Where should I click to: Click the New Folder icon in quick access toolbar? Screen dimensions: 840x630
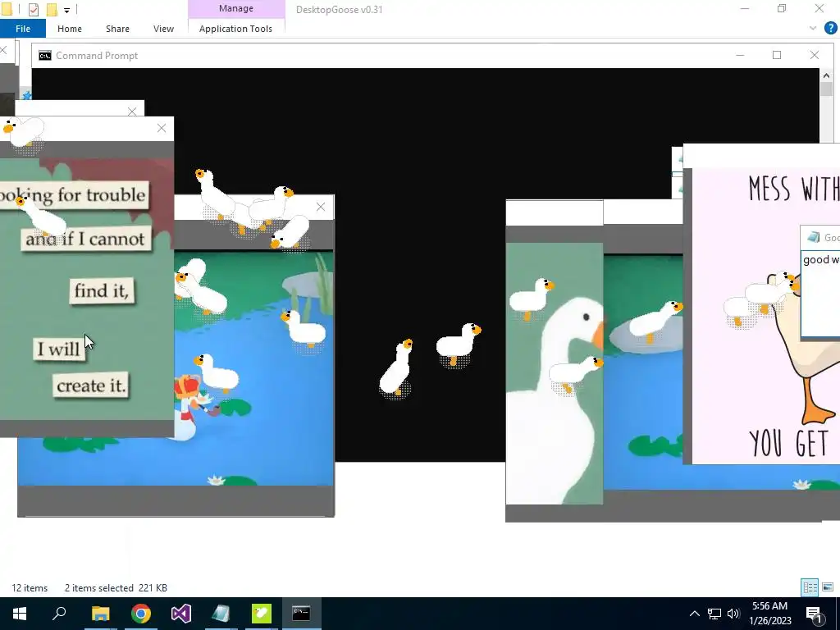coord(52,10)
